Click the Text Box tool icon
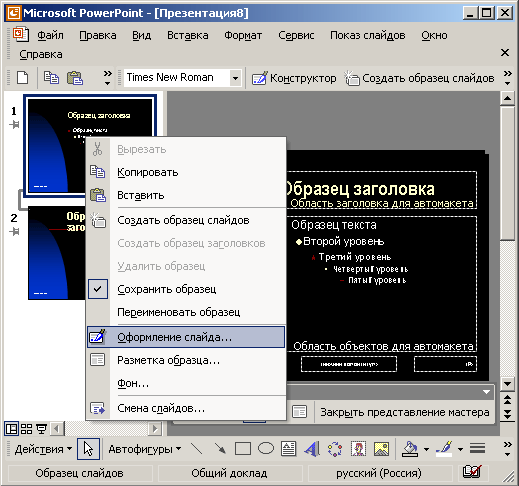This screenshot has width=519, height=486. tap(288, 449)
